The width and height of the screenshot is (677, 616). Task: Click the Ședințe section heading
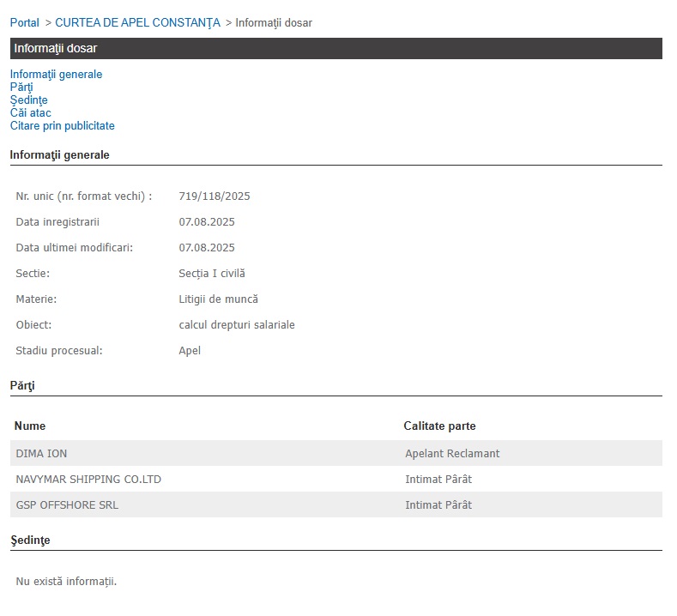point(30,540)
